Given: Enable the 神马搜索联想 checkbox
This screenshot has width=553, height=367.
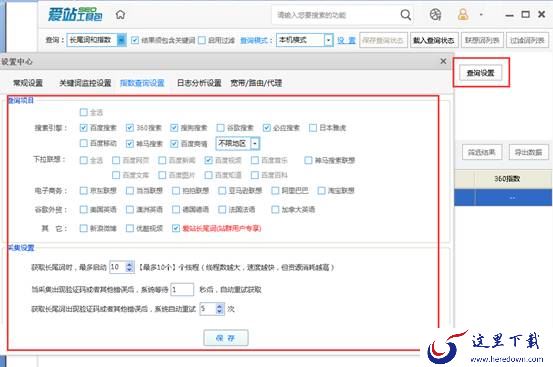Looking at the screenshot, I should 308,160.
